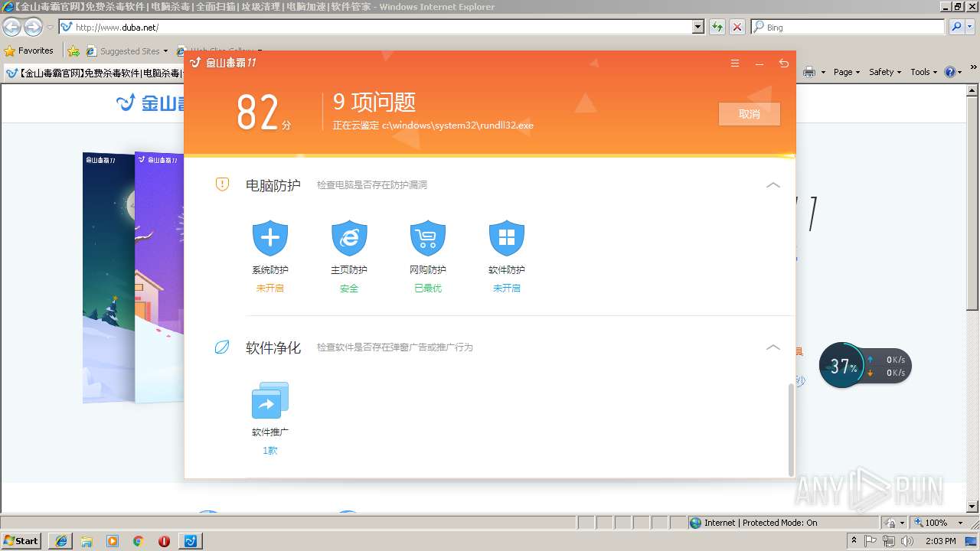This screenshot has height=551, width=980.
Task: Click the Duba scan list scrollbar
Action: pos(791,430)
